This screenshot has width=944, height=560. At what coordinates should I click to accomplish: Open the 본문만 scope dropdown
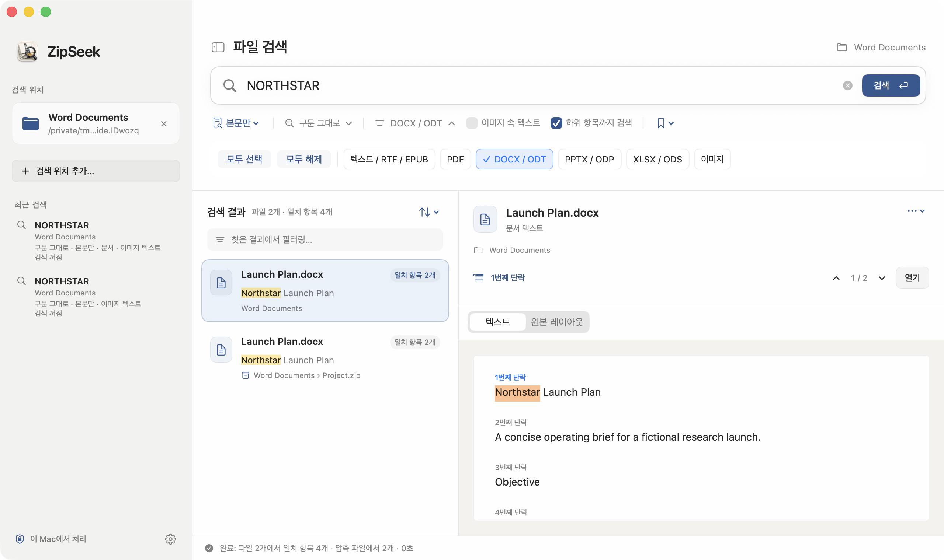(x=236, y=123)
